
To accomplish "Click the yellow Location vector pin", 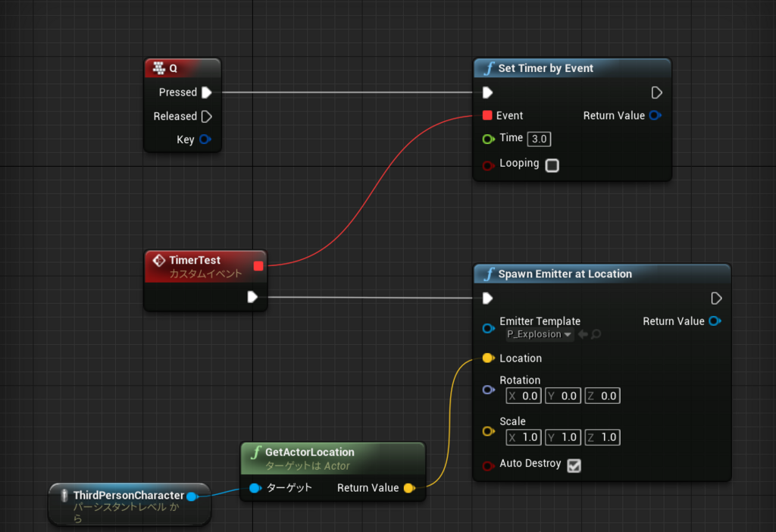I will [489, 358].
